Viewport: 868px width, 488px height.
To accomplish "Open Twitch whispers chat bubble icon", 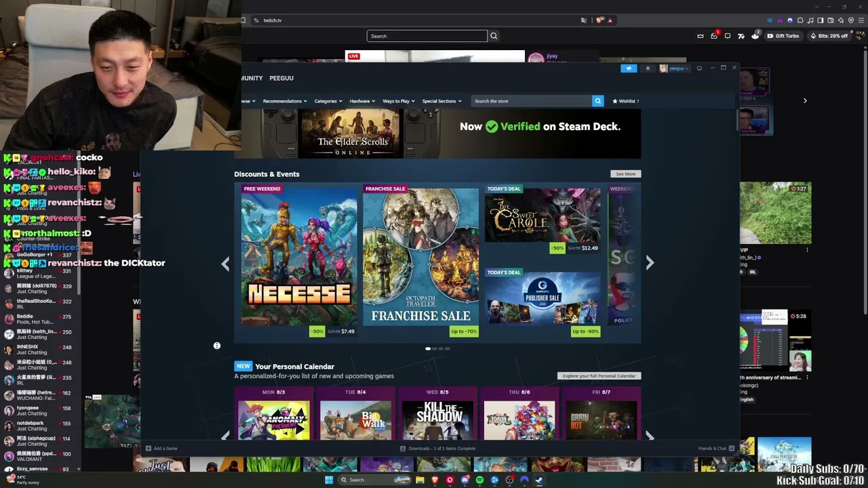I will pyautogui.click(x=728, y=36).
